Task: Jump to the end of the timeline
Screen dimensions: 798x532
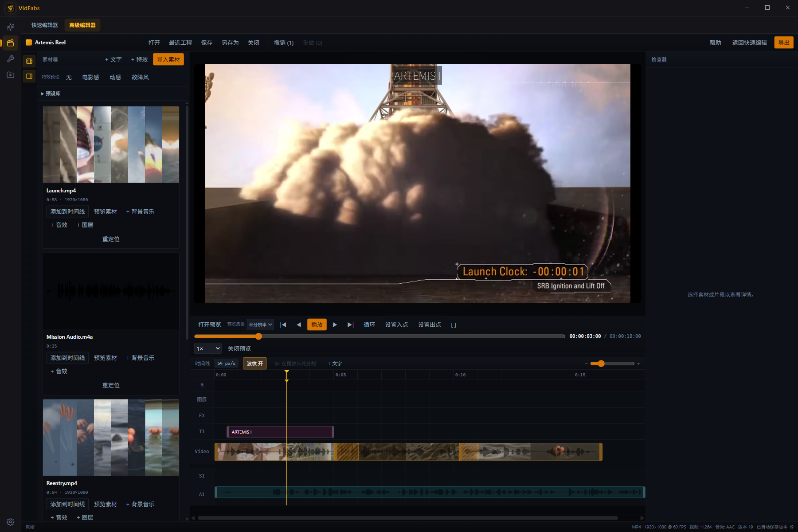Action: [x=350, y=325]
